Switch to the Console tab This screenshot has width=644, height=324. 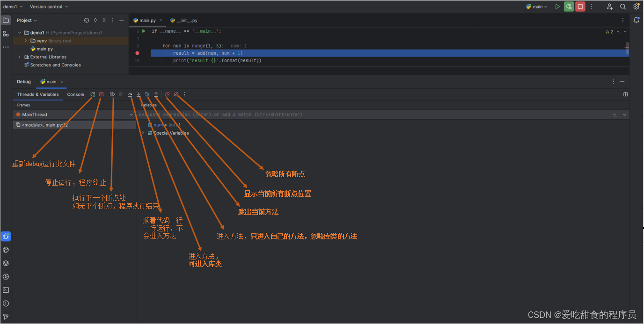(x=75, y=94)
